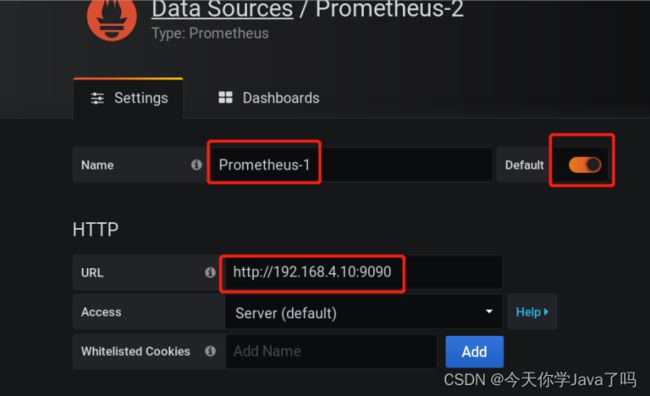Click the grid icon beside Dashboards

(226, 97)
